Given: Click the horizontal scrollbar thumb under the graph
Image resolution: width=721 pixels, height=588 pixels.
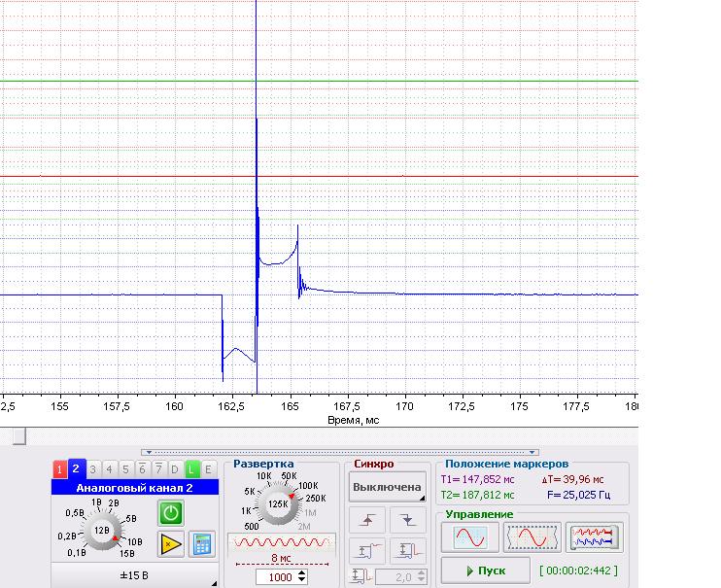Looking at the screenshot, I should click(x=19, y=435).
